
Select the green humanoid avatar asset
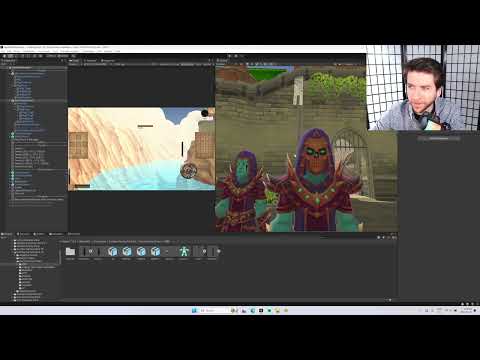[x=184, y=251]
